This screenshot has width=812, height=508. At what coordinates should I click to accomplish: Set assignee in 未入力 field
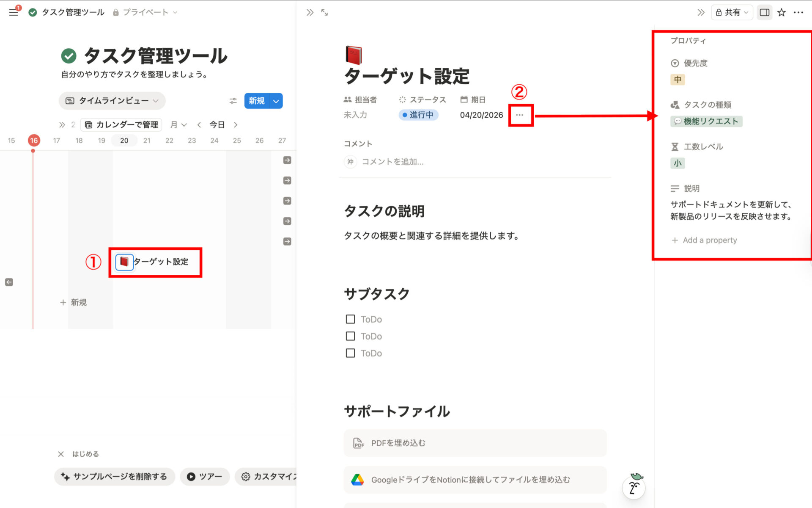(355, 115)
